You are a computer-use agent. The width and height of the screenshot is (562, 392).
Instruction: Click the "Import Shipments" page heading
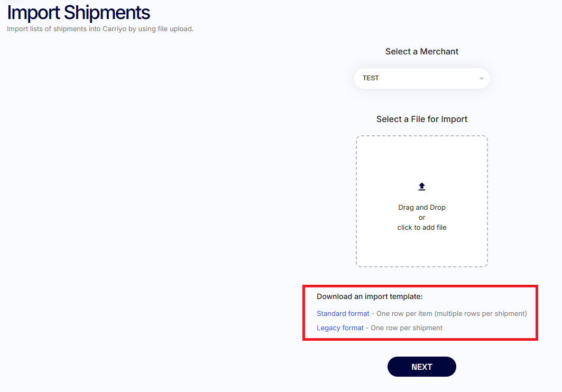[78, 12]
